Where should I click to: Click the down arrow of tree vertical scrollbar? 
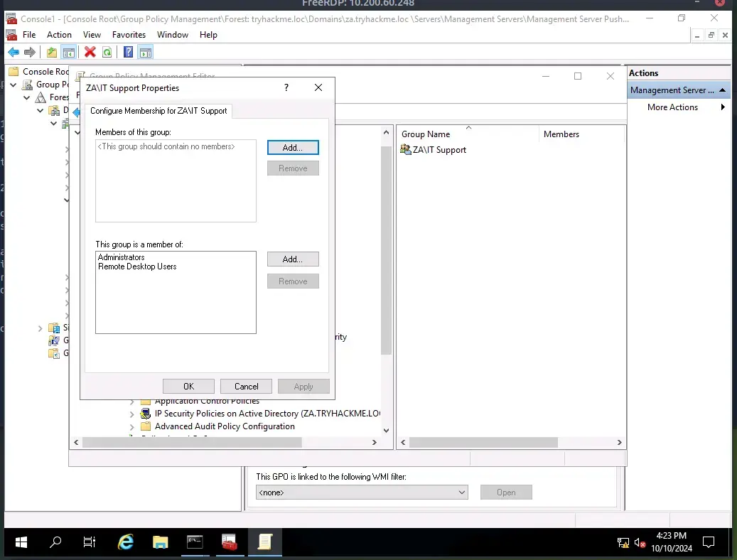pos(386,430)
